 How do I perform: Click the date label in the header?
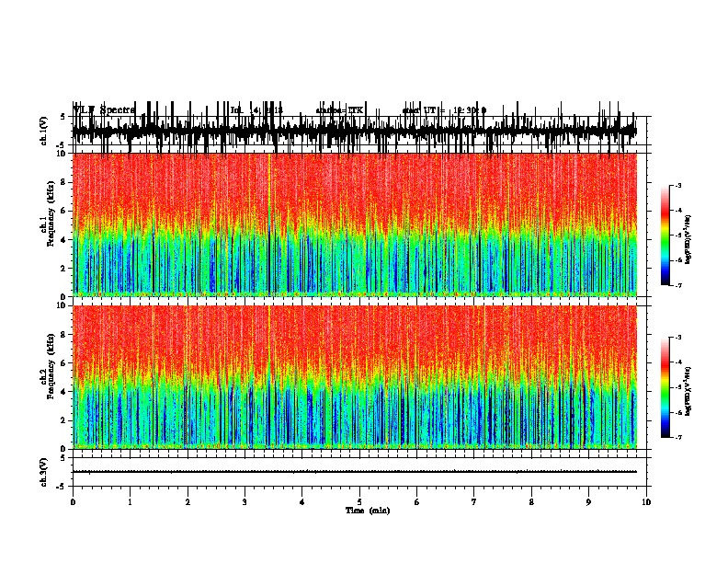pos(256,110)
